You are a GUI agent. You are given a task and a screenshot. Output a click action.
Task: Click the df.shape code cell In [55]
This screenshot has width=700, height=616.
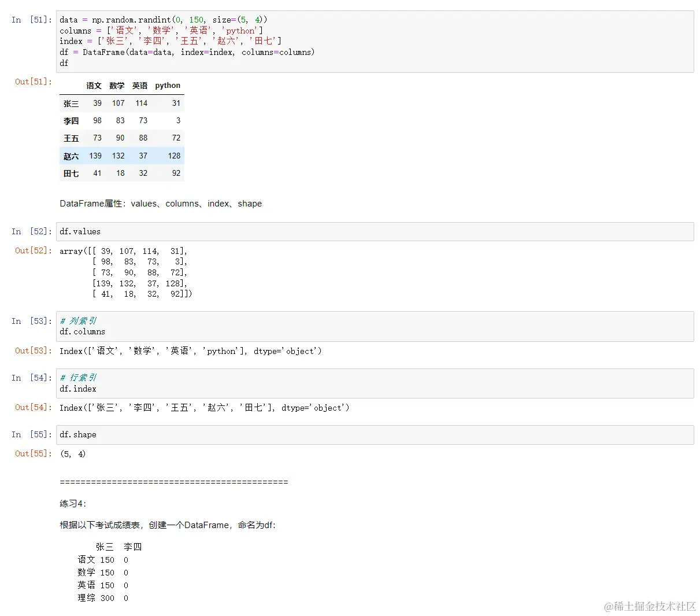tap(375, 435)
